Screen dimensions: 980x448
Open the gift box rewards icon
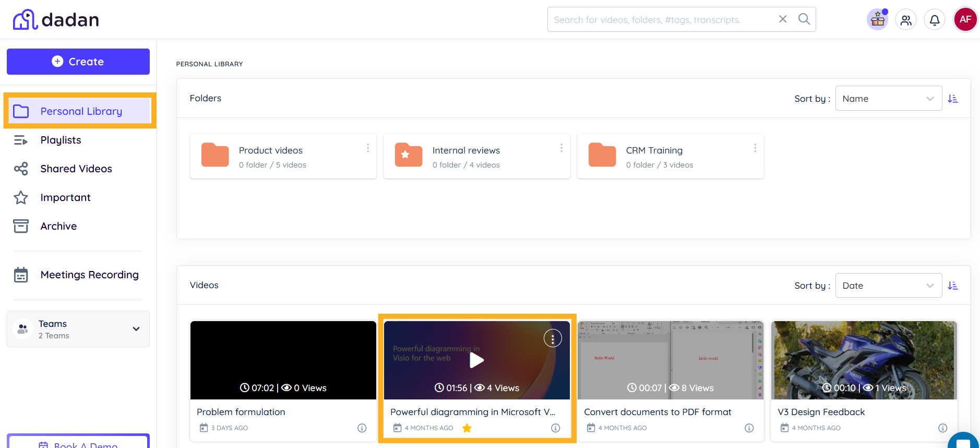tap(878, 20)
